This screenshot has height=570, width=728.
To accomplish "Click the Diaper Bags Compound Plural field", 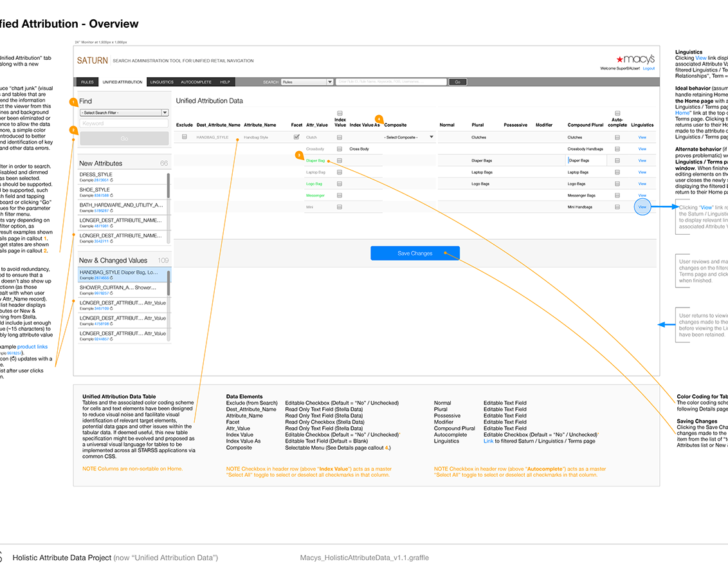I will [x=587, y=161].
